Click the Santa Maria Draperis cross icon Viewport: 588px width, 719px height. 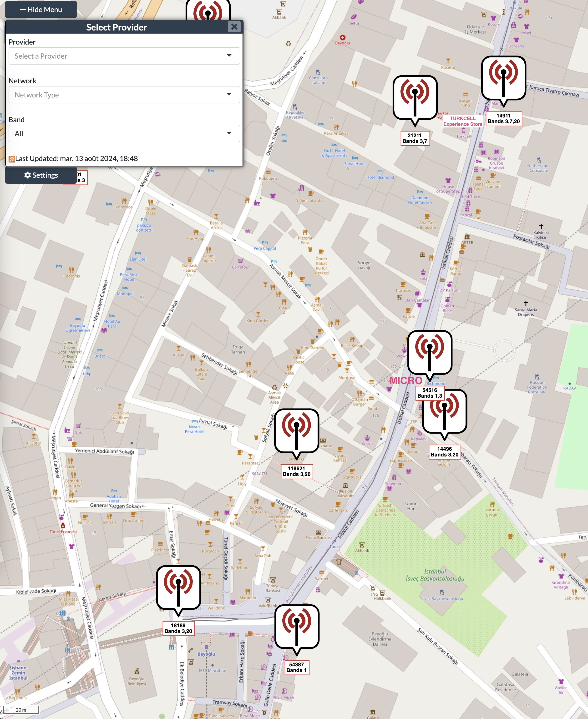tap(526, 304)
